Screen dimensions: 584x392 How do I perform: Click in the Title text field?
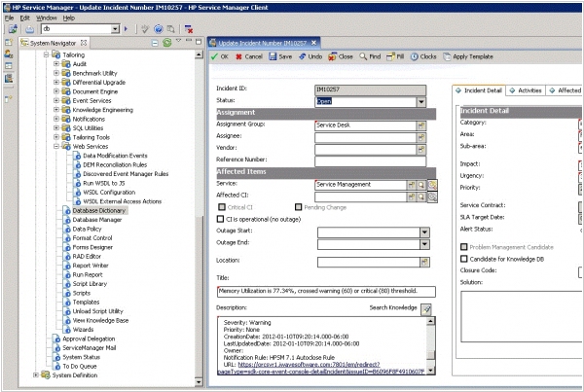pyautogui.click(x=326, y=291)
